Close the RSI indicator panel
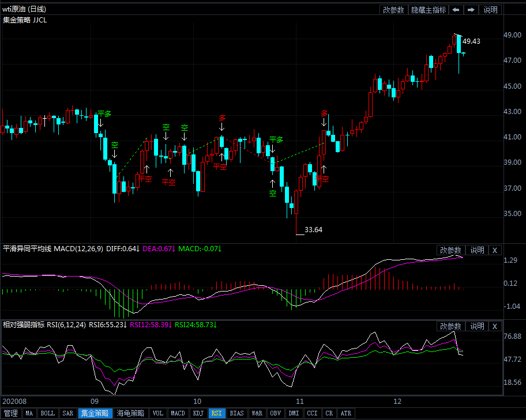526x420 pixels. [495, 326]
